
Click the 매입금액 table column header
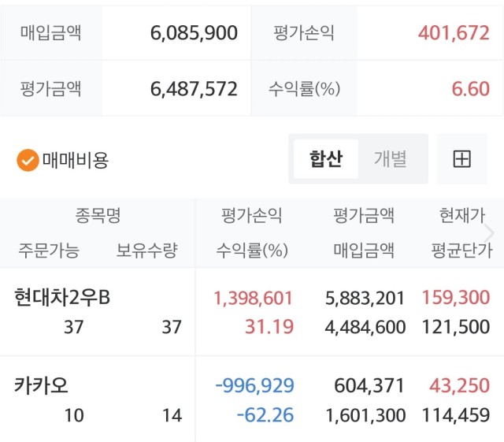coord(364,251)
